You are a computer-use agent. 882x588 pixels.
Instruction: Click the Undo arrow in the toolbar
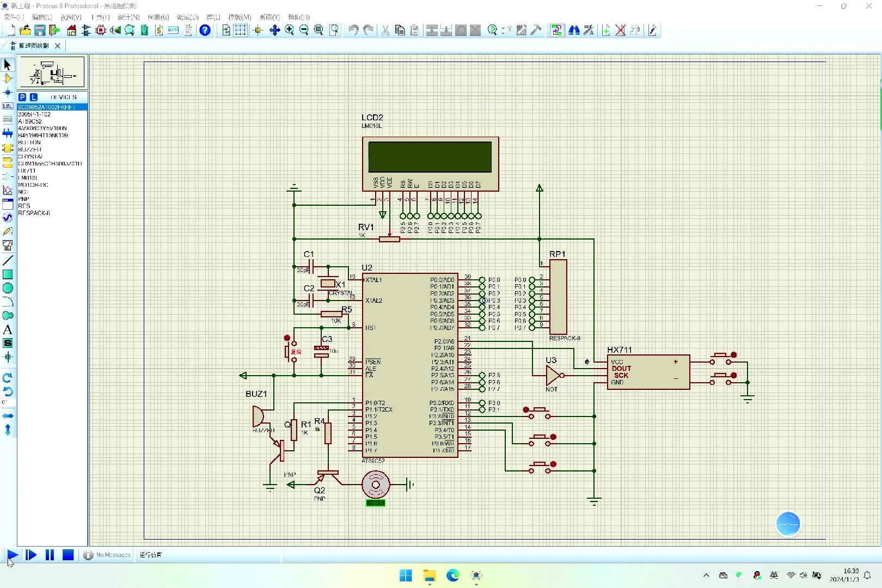[354, 30]
